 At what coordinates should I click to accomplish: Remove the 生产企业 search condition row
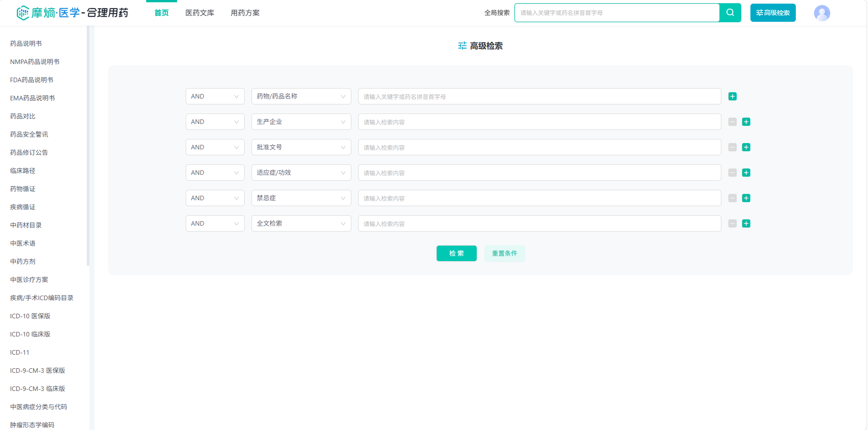coord(732,122)
